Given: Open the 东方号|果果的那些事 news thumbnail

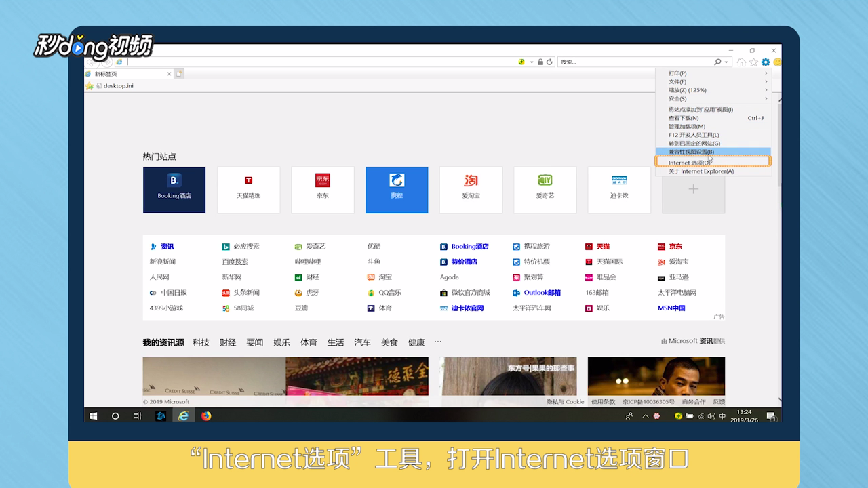Looking at the screenshot, I should tap(508, 377).
